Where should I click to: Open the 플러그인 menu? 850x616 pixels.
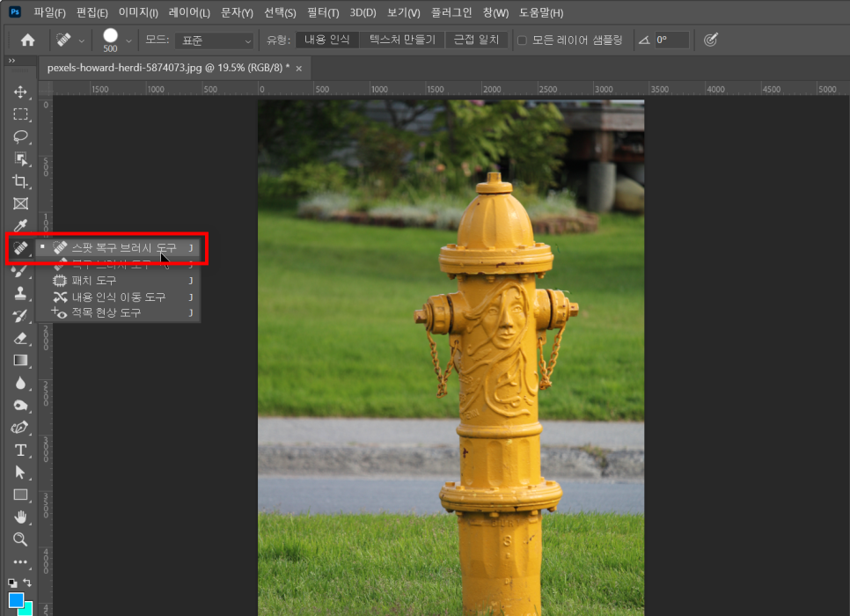pyautogui.click(x=451, y=12)
